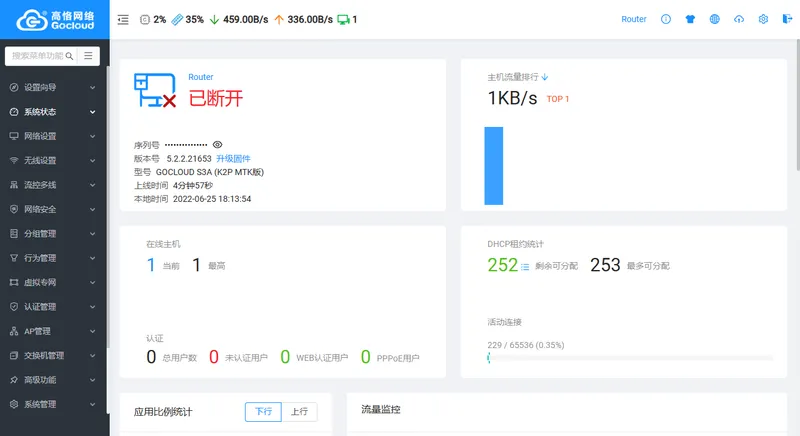Expand the 虚拟专网 chevron
Screen dimensions: 800x436
point(92,283)
